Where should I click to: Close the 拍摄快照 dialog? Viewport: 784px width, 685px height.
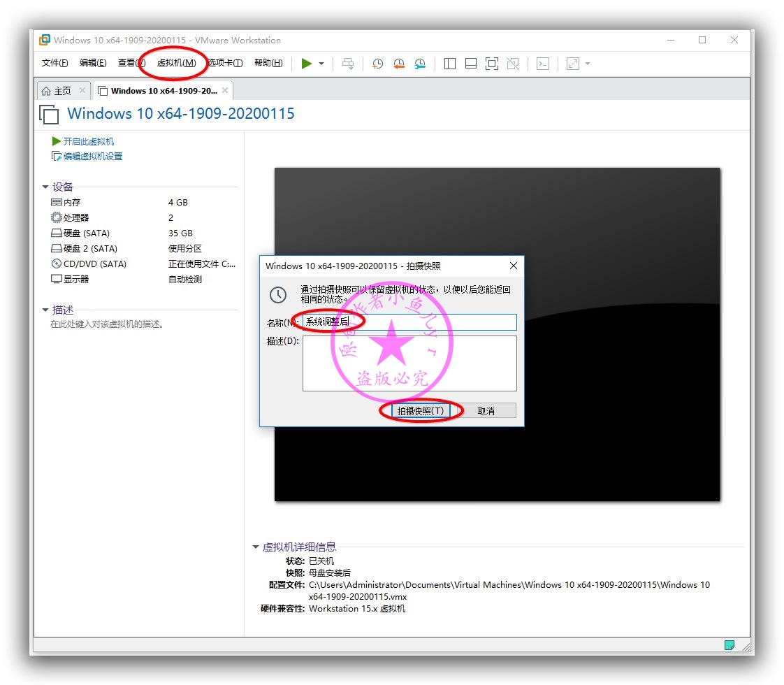(514, 266)
